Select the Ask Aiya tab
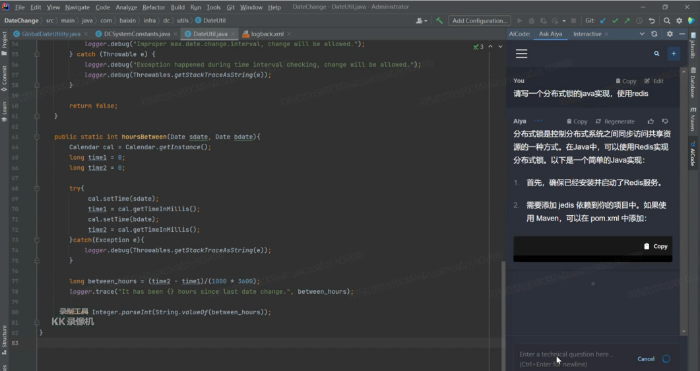The width and height of the screenshot is (700, 371). [x=550, y=34]
